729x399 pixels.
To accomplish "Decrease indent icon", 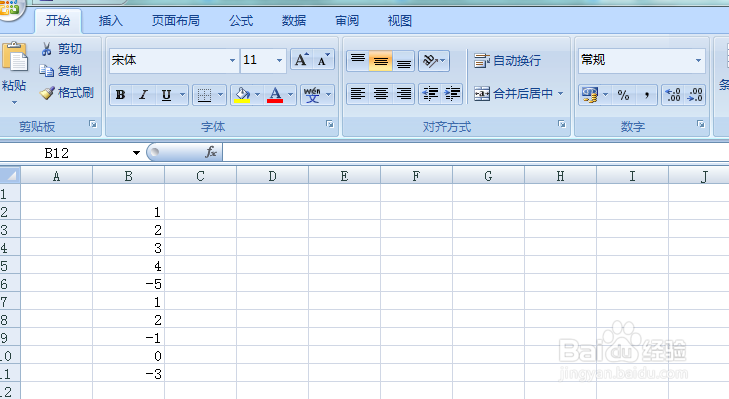I will tap(430, 94).
